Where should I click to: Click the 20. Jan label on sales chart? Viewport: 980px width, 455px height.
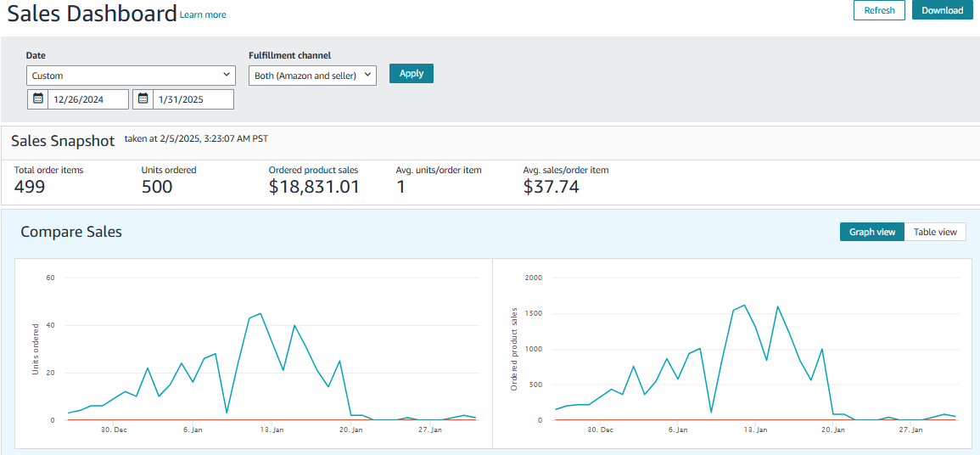(834, 430)
